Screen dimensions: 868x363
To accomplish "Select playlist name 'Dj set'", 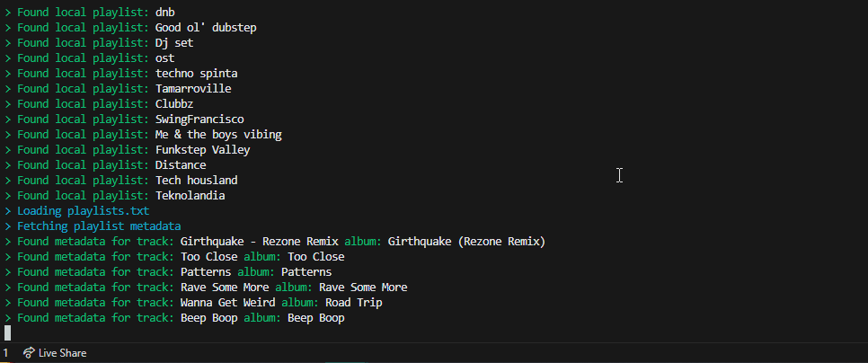I will coord(174,42).
